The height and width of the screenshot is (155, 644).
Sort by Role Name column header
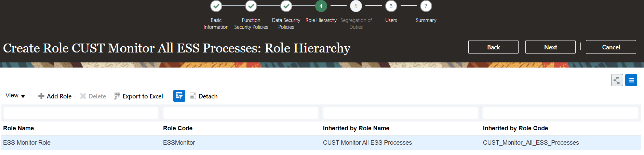[18, 128]
